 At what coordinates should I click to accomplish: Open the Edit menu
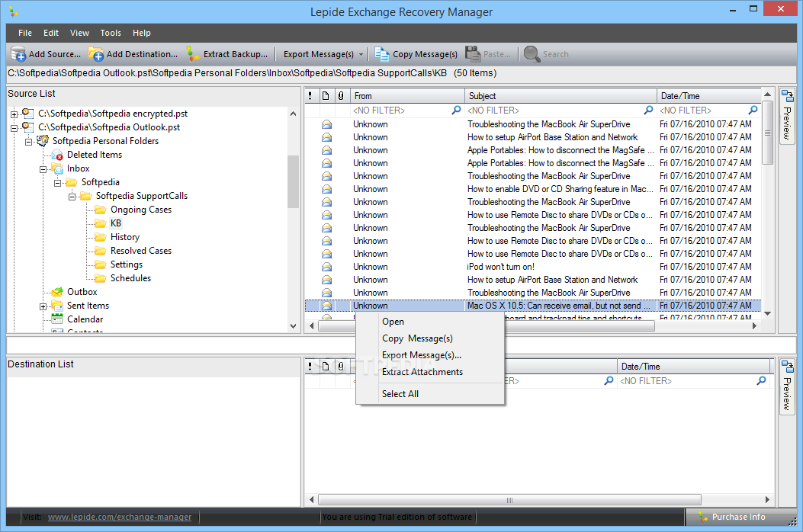click(50, 33)
